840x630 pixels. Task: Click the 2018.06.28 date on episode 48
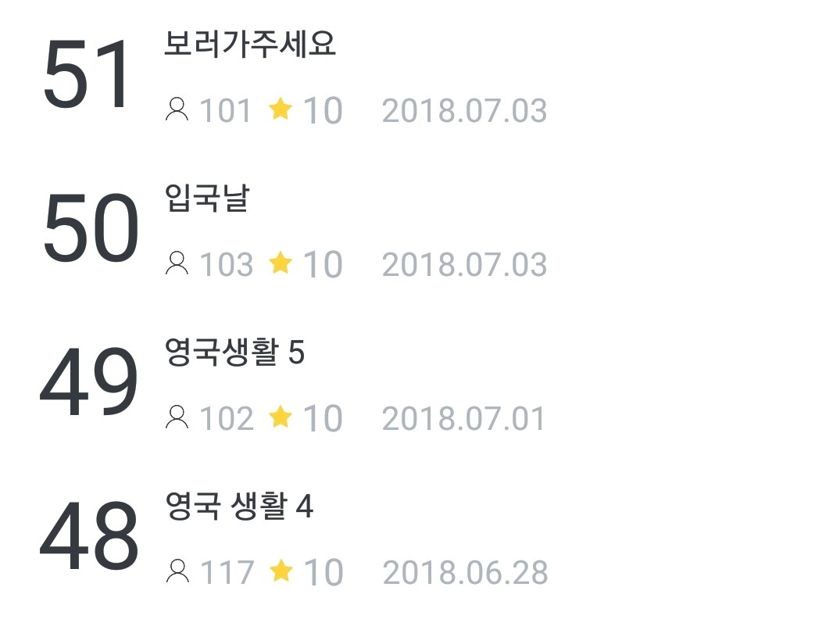point(465,572)
